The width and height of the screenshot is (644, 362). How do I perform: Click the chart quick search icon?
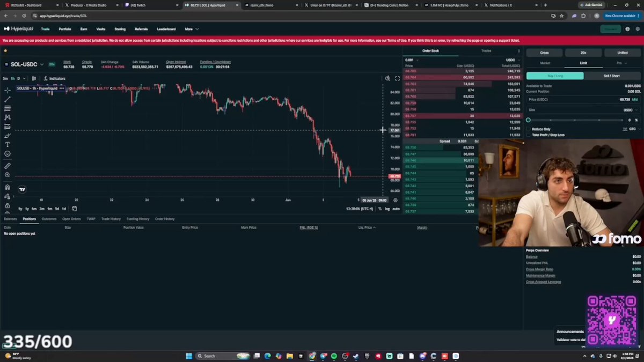pos(387,78)
